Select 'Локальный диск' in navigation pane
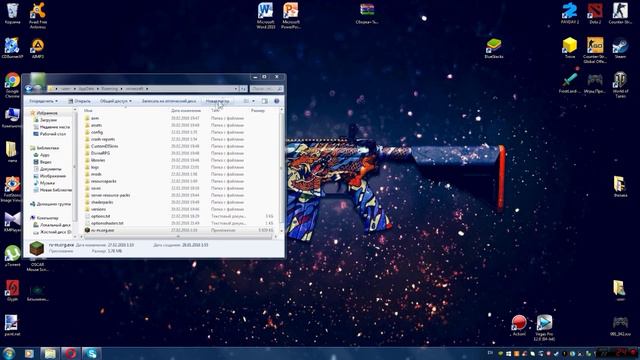This screenshot has width=640, height=360. point(55,225)
